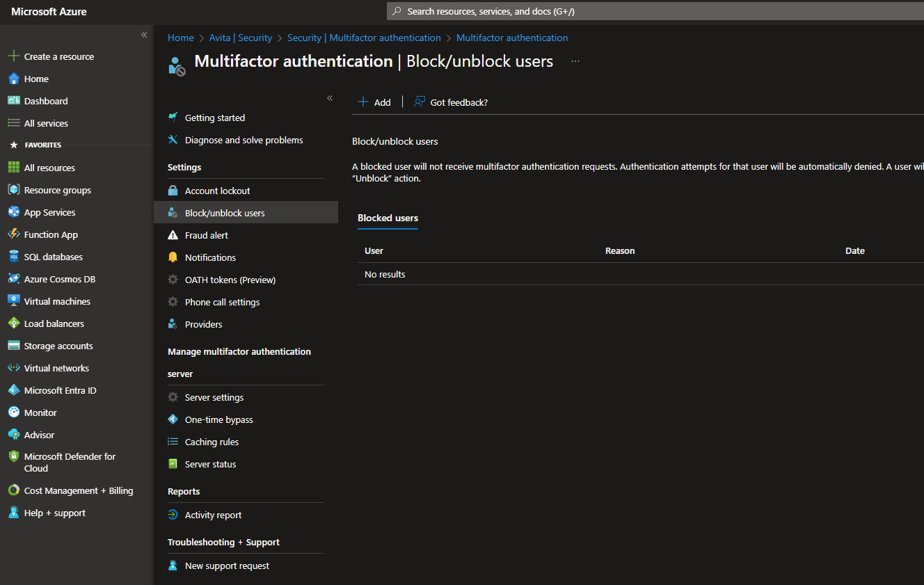The width and height of the screenshot is (924, 585).
Task: Click the Server status icon
Action: (x=173, y=464)
